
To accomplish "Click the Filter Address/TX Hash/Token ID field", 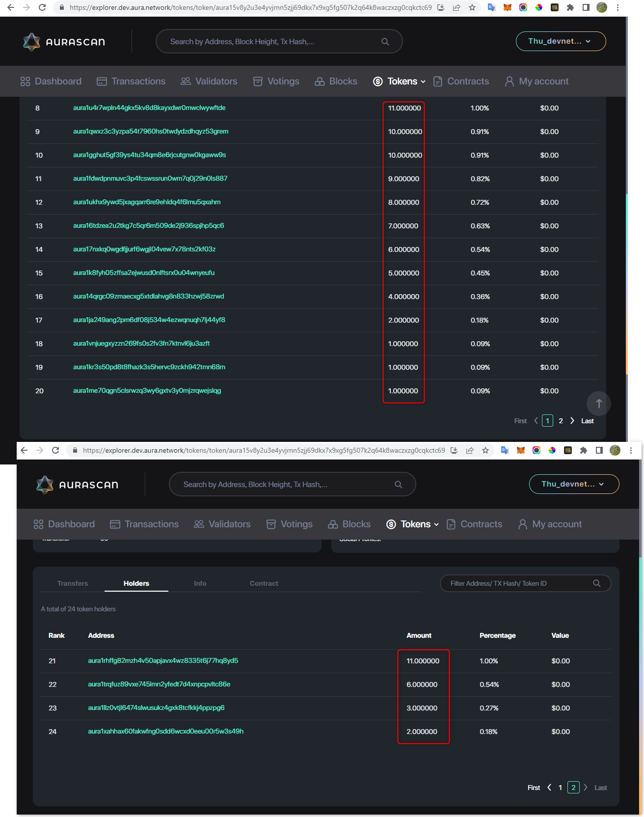I will (x=525, y=583).
